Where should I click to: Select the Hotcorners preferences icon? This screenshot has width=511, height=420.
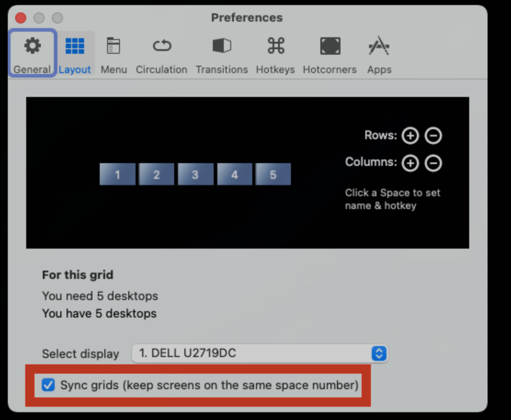pyautogui.click(x=329, y=52)
